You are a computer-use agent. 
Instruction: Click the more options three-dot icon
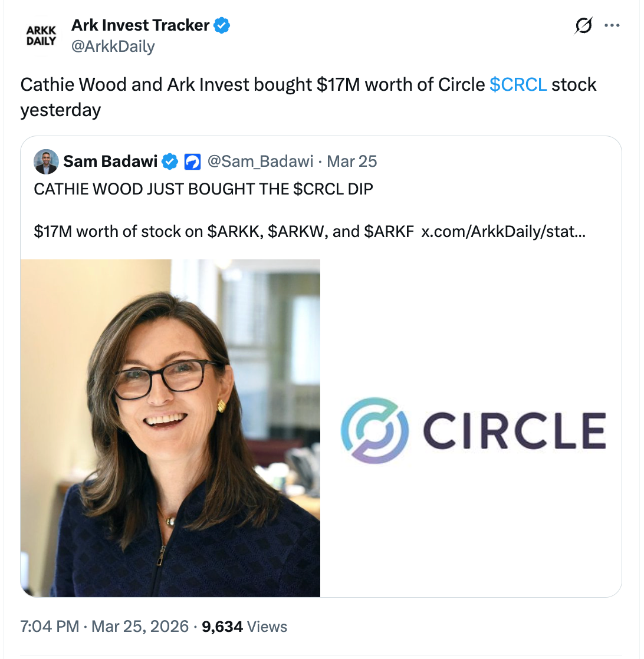(612, 25)
